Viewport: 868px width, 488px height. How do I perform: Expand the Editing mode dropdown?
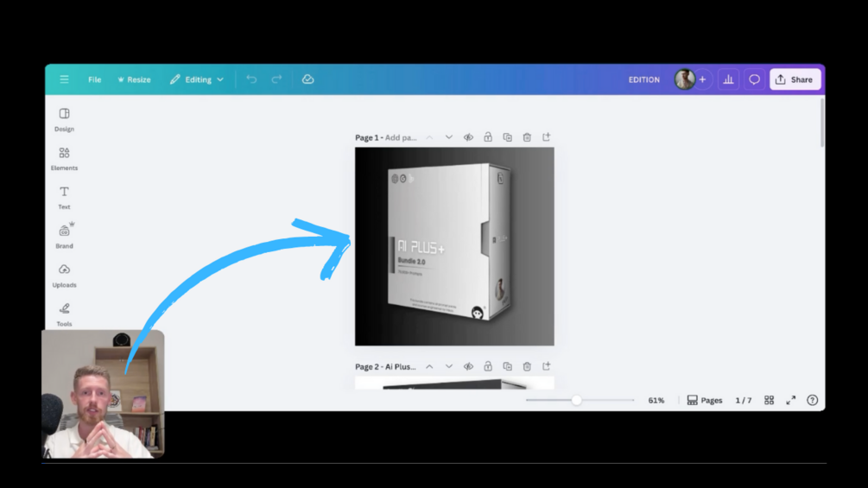tap(197, 79)
